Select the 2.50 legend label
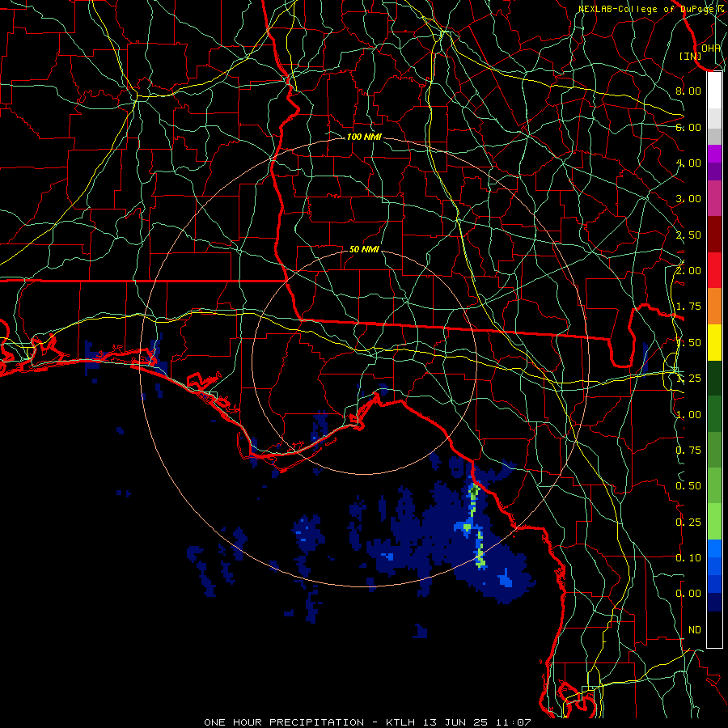 click(x=688, y=235)
